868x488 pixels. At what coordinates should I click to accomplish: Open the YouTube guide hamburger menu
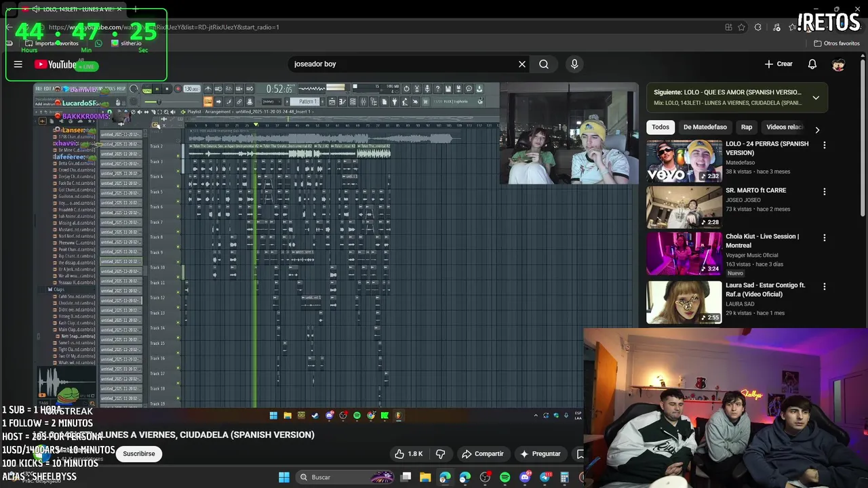pyautogui.click(x=18, y=64)
